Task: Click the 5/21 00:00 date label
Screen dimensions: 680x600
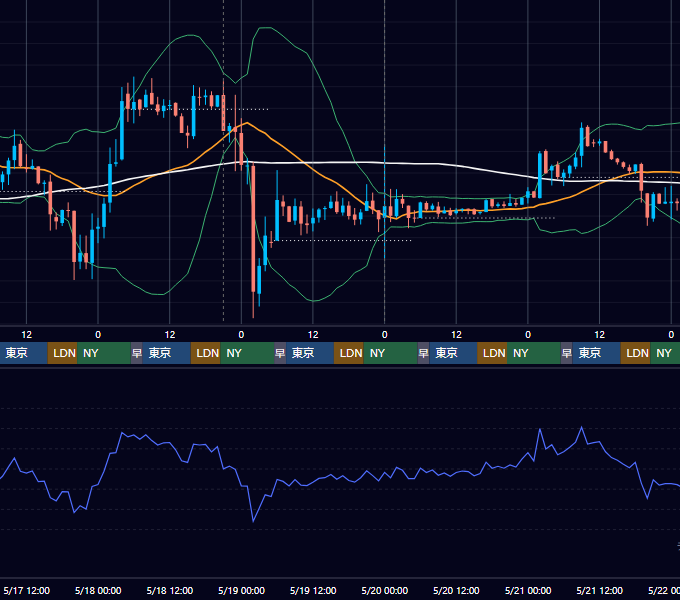Action: (x=528, y=590)
